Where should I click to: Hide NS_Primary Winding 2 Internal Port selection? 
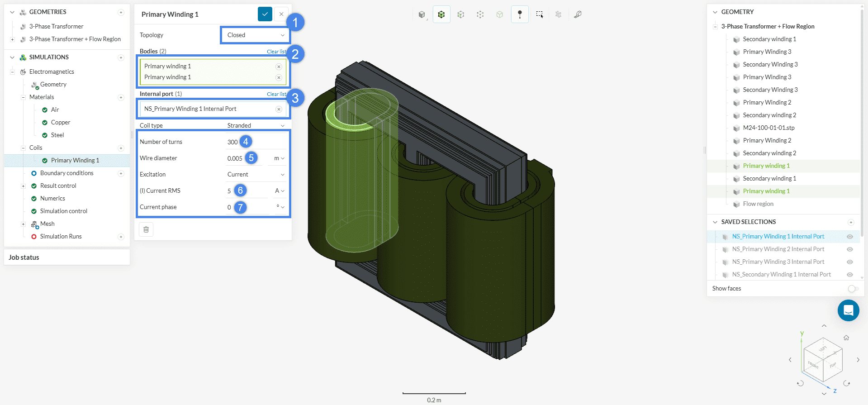point(850,249)
